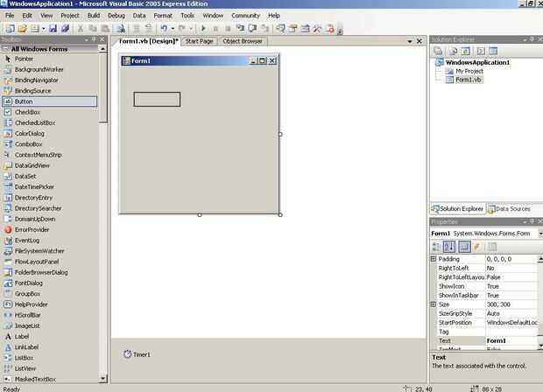Click the Save All toolbar icon

(x=65, y=28)
